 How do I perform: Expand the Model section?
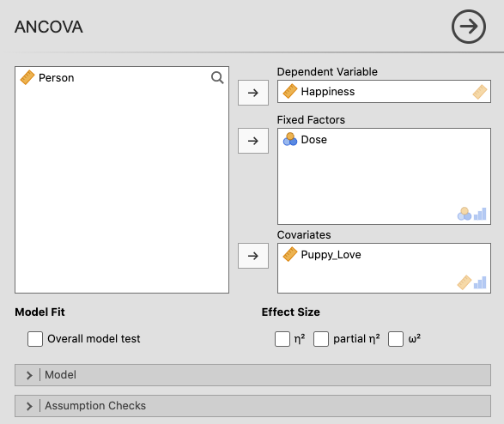(252, 375)
